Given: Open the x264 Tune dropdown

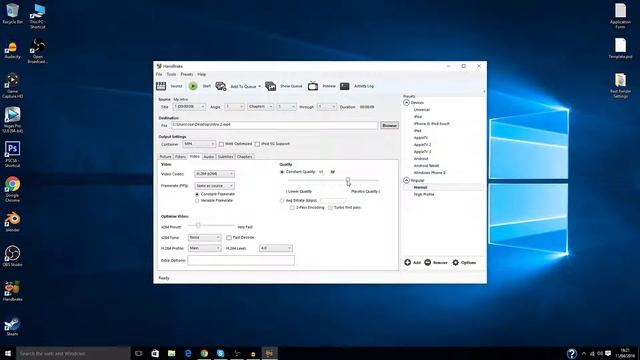Looking at the screenshot, I should pos(204,238).
